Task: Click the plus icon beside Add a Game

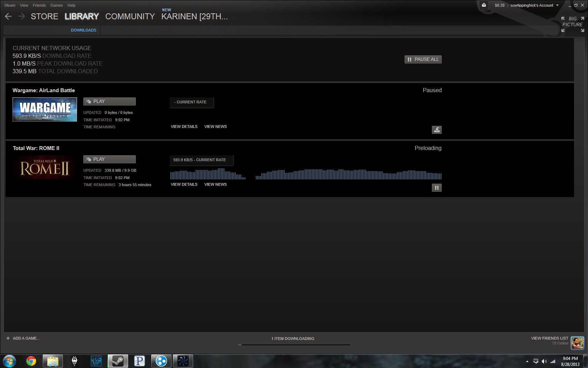Action: point(8,338)
